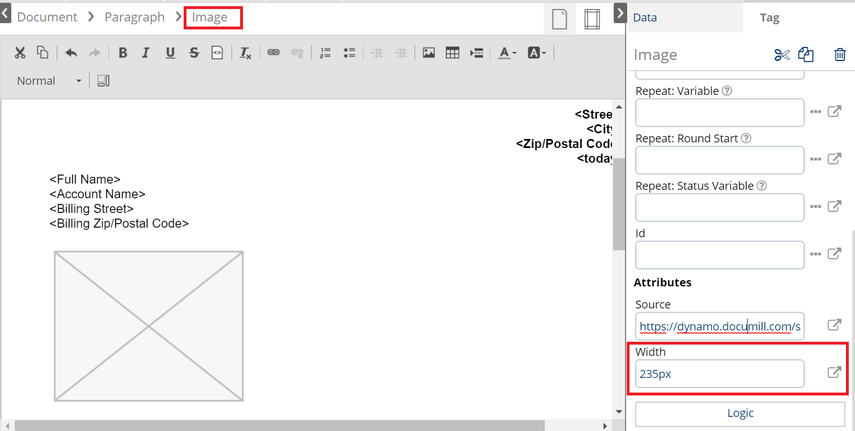Insert a numbered list
Viewport: 855px width, 431px height.
pos(325,53)
